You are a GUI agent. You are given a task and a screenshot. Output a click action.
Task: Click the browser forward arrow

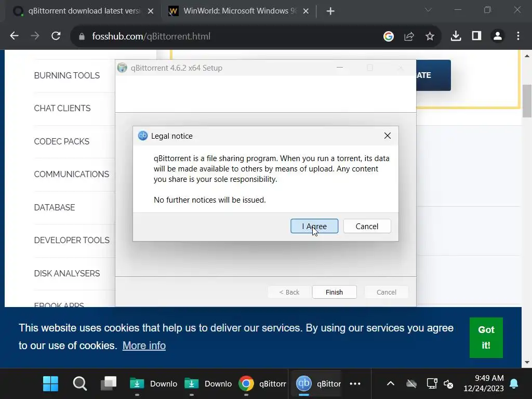point(35,36)
